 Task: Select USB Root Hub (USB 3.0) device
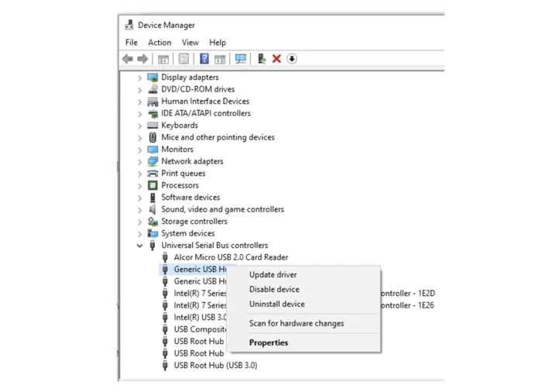(215, 365)
